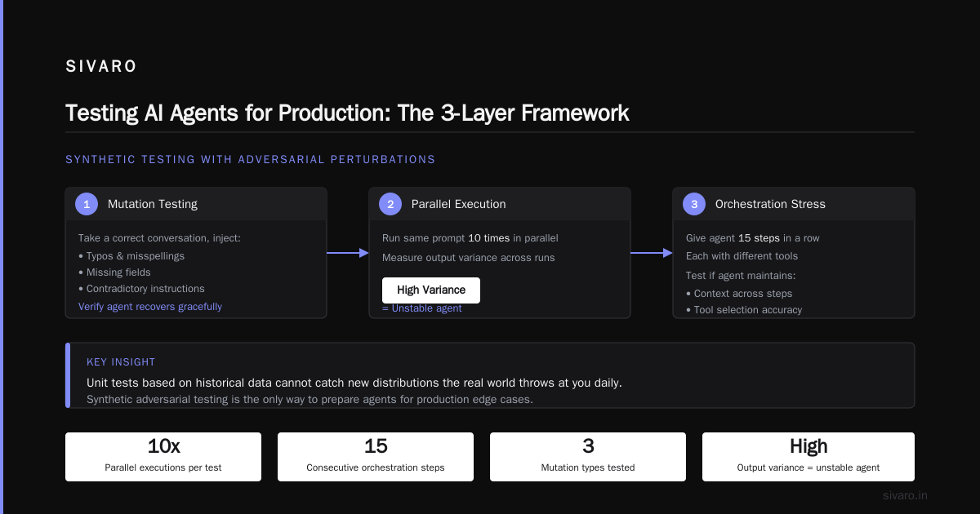Click 'Verify agent recovers gracefully' text

click(x=150, y=307)
